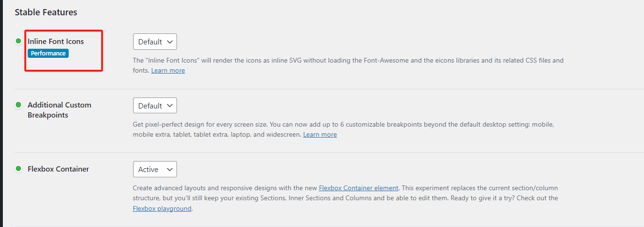Click the blue Performance badge
644x227 pixels.
point(48,54)
